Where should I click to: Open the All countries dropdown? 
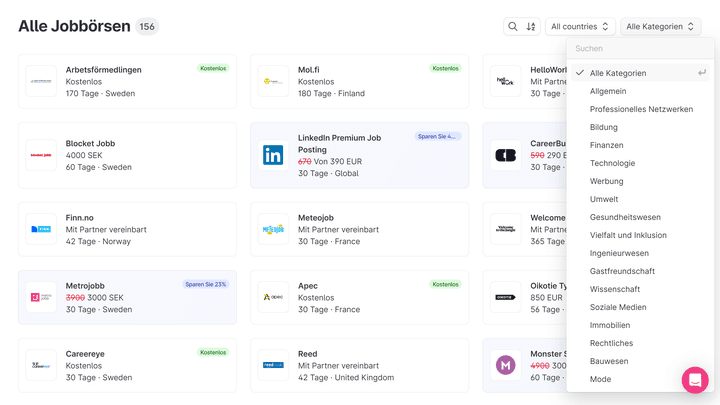[x=579, y=27]
